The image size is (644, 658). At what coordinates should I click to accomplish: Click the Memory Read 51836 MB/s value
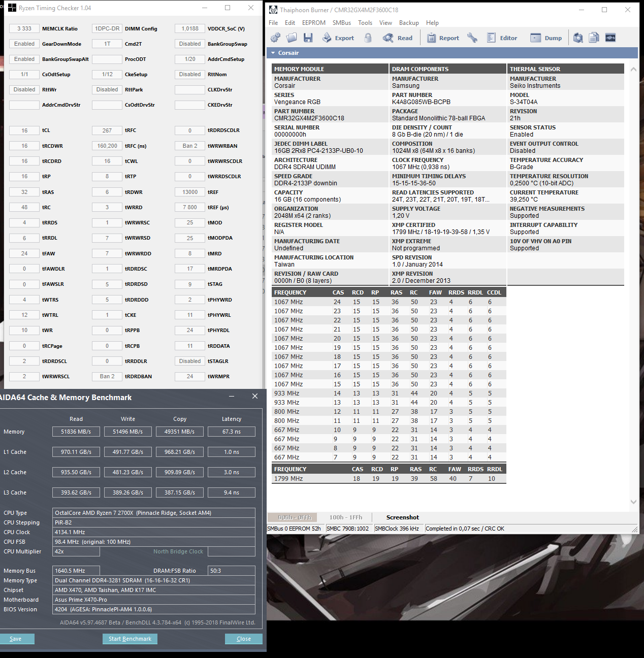(x=76, y=432)
